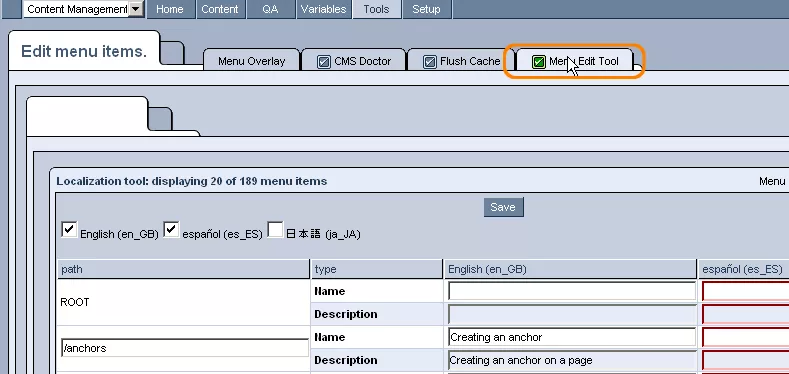Click the Flush Cache tab icon
The width and height of the screenshot is (789, 374).
430,62
